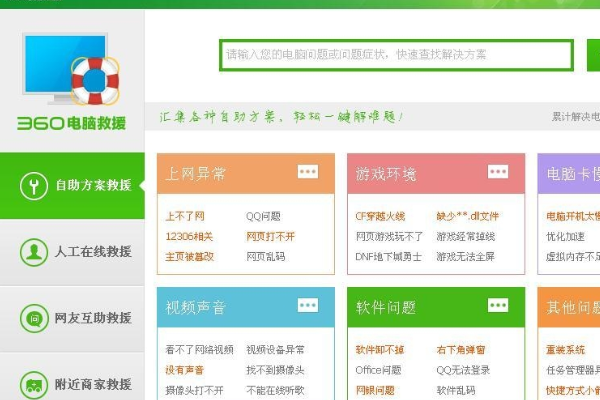Image resolution: width=600 pixels, height=400 pixels.
Task: Open the 软件乱码 link
Action: pos(456,390)
